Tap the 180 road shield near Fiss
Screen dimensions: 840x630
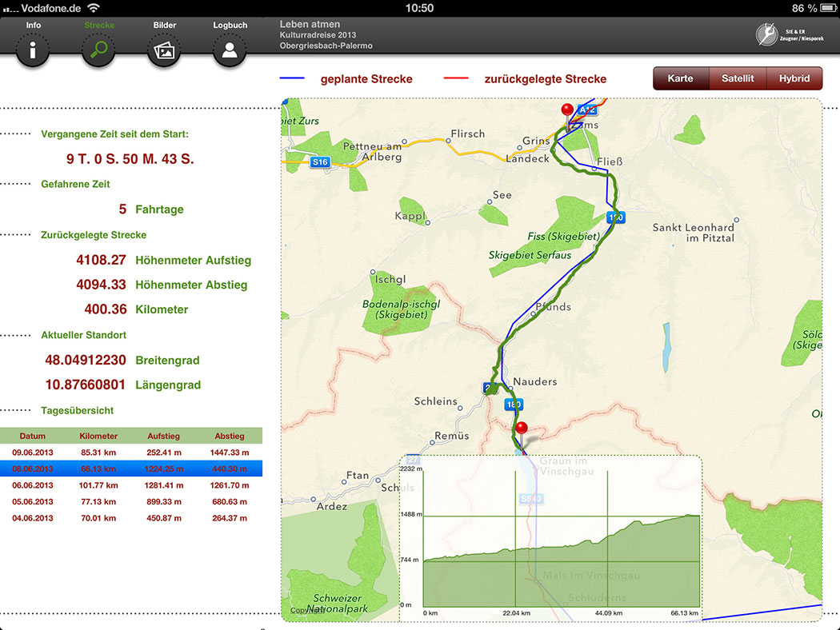[615, 217]
